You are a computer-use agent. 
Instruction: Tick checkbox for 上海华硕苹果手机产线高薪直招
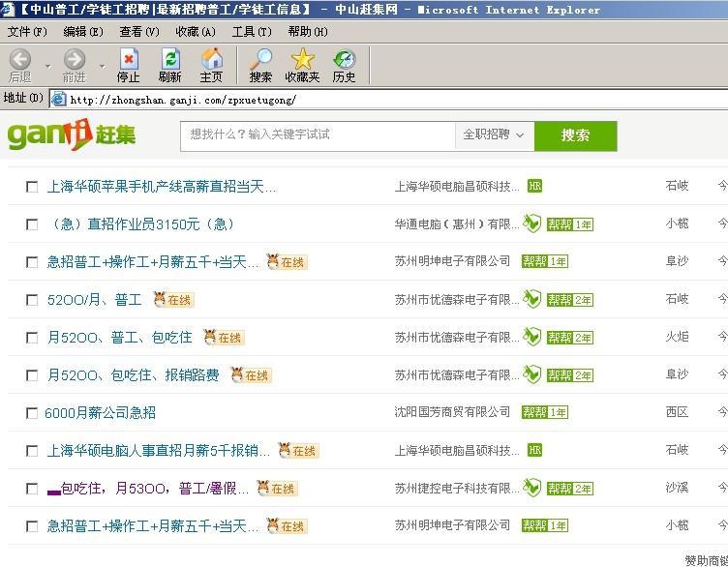click(x=32, y=187)
